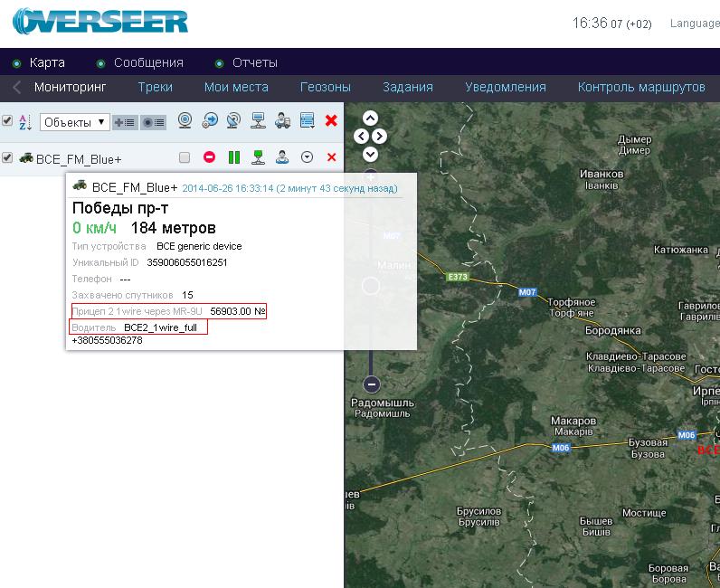Image resolution: width=720 pixels, height=588 pixels.
Task: Click the truck with driver icon in toolbar
Action: (x=282, y=120)
